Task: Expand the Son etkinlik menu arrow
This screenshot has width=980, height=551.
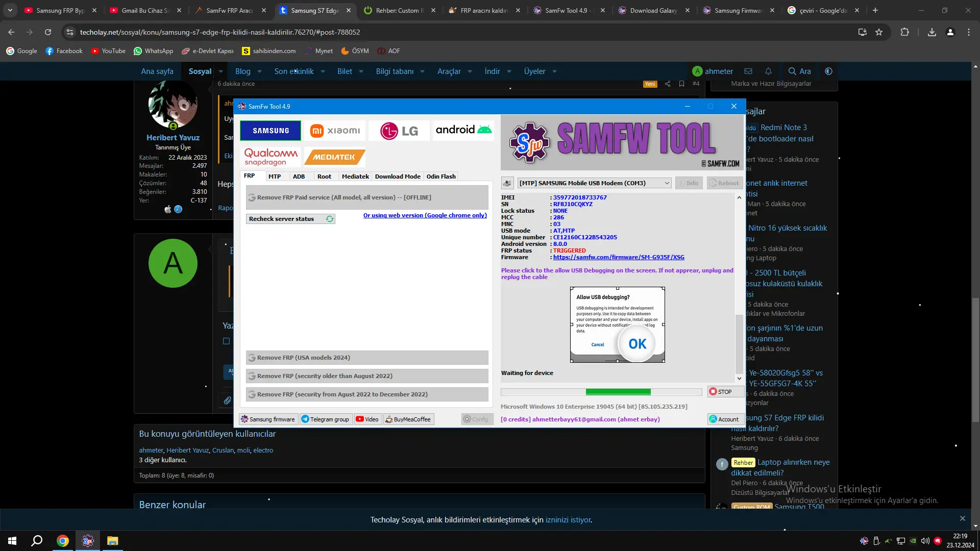Action: 323,72
